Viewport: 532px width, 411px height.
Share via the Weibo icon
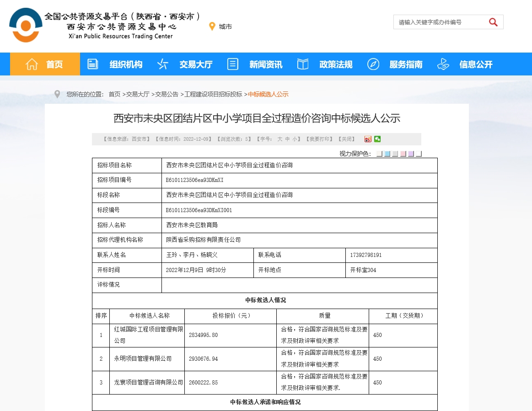click(x=368, y=139)
